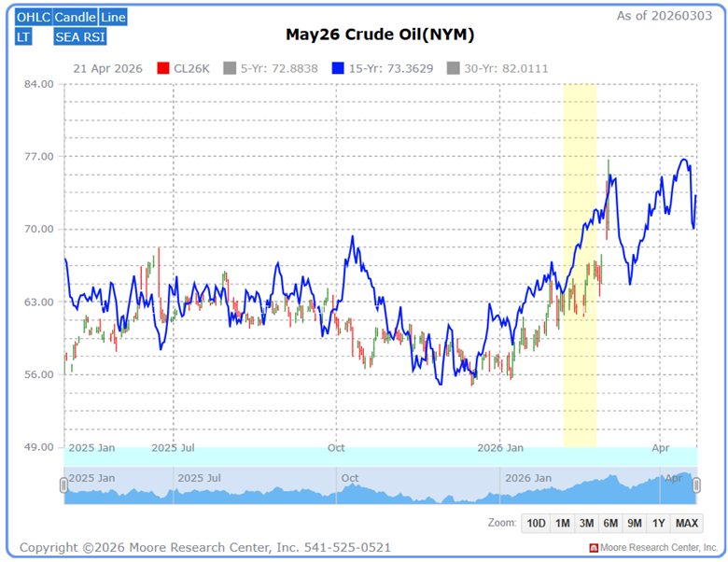Click the 5-Yr: 72.8838 legend label
The height and width of the screenshot is (562, 728).
click(x=279, y=69)
